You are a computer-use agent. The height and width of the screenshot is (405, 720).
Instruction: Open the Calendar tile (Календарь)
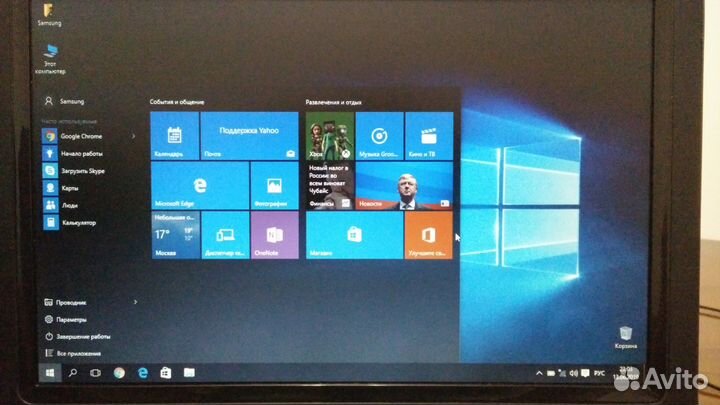click(x=175, y=136)
